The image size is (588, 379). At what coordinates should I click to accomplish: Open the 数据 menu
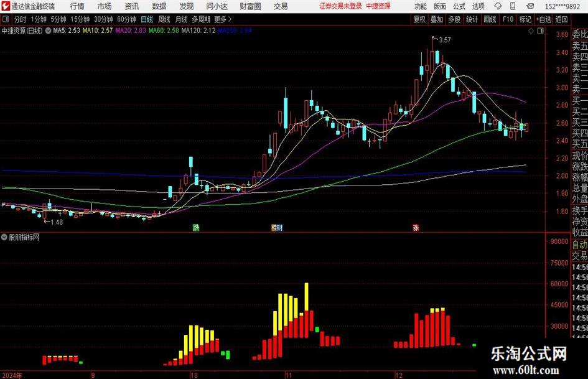tap(159, 6)
